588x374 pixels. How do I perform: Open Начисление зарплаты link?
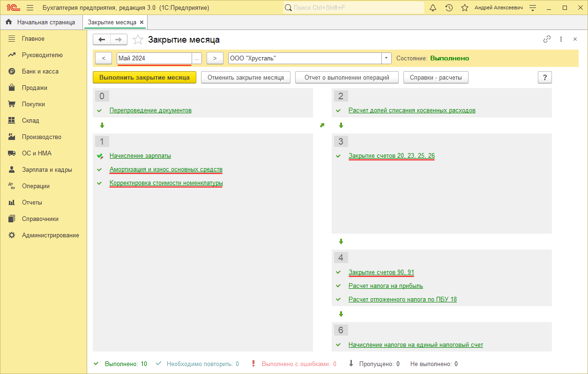click(140, 156)
